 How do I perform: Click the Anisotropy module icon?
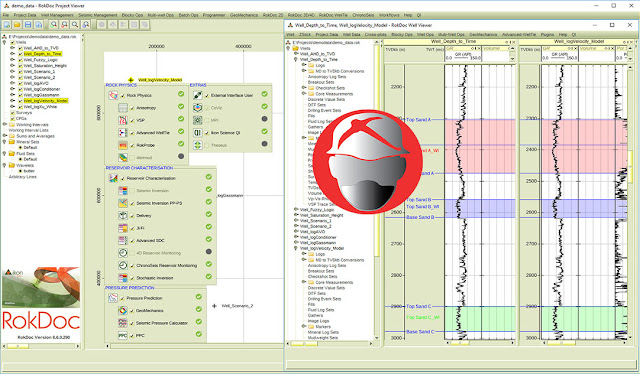coord(123,108)
